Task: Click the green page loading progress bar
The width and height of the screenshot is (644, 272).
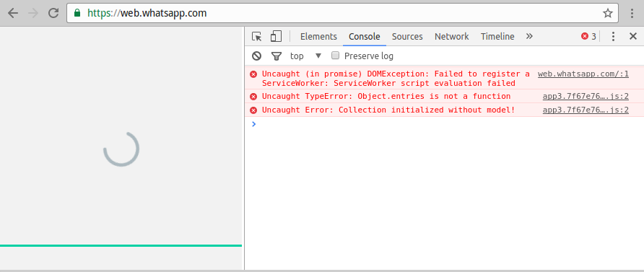Action: point(121,246)
